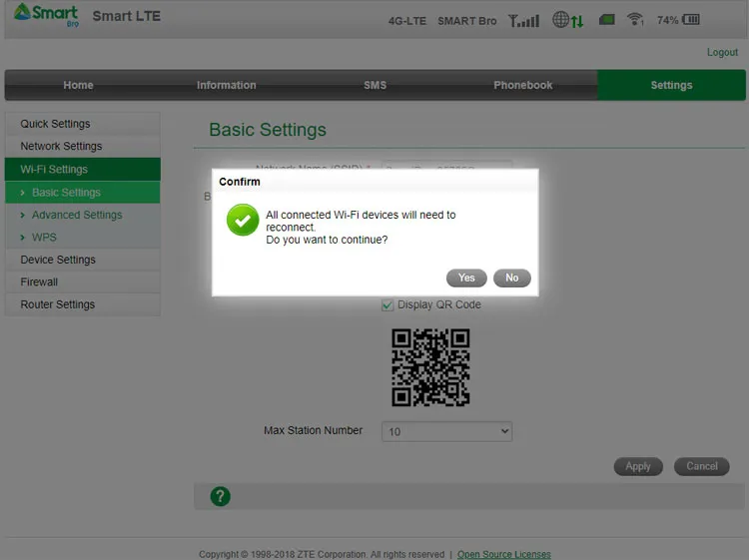Screen dimensions: 749x560
Task: Open the Max Station Number dropdown
Action: tap(446, 431)
